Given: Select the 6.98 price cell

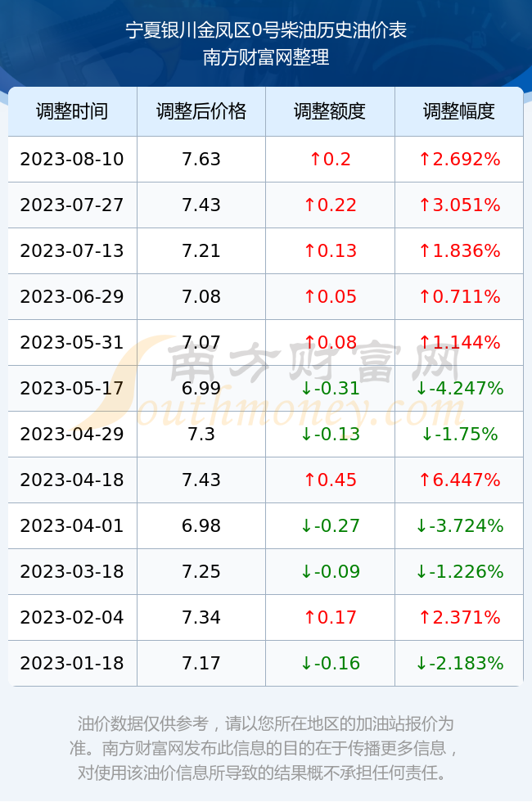Looking at the screenshot, I should pos(201,525).
